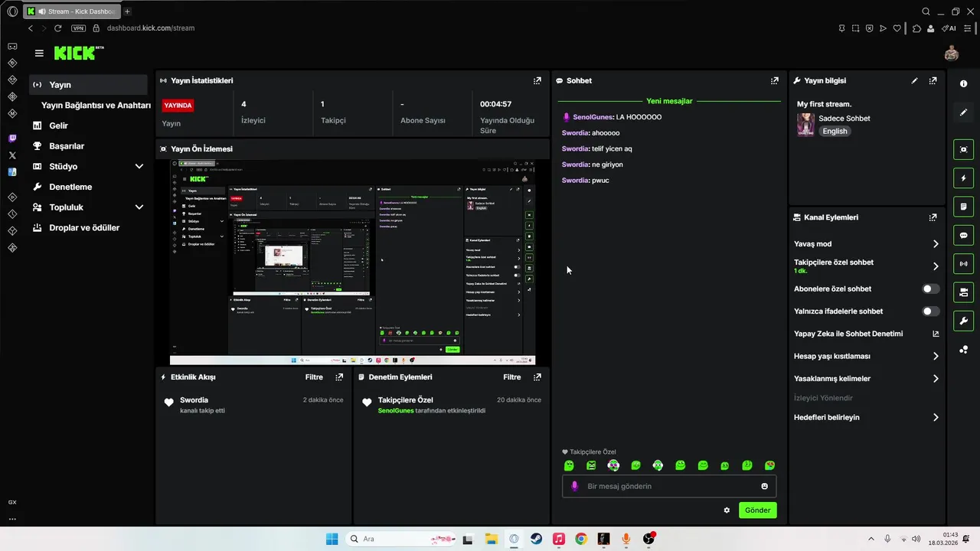Viewport: 980px width, 551px height.
Task: Click the Sadece Sohbet category thumbnail
Action: (x=805, y=125)
